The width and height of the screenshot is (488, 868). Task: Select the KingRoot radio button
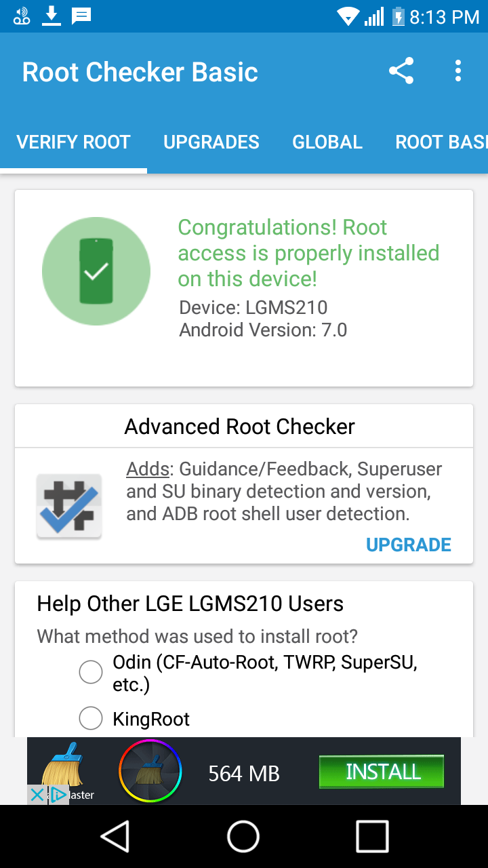[91, 719]
